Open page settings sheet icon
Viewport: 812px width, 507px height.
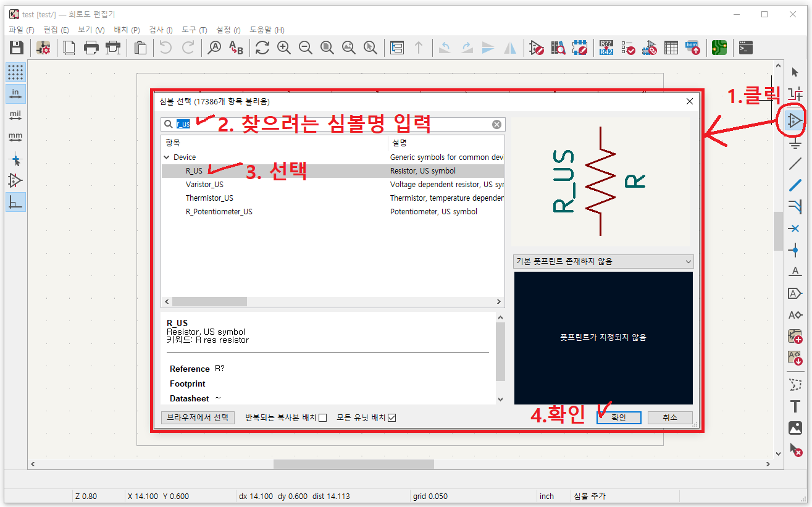[70, 48]
